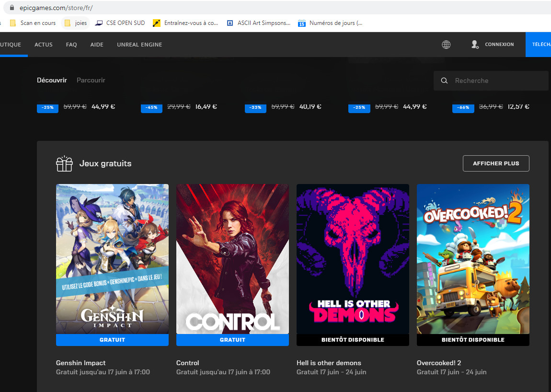Open the language globe icon
Image resolution: width=551 pixels, height=392 pixels.
pos(446,45)
